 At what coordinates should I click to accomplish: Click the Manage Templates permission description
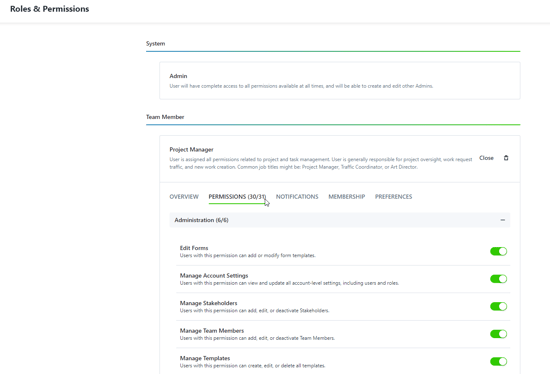253,366
